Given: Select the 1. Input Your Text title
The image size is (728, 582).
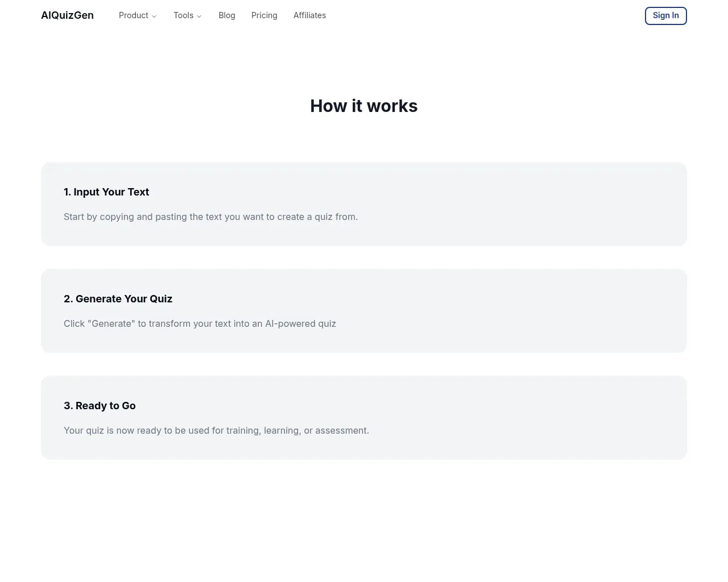Looking at the screenshot, I should 106,192.
